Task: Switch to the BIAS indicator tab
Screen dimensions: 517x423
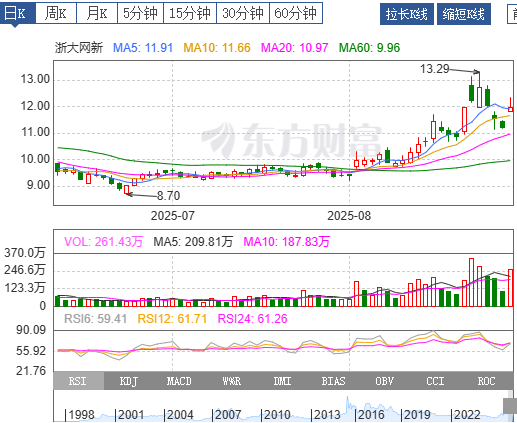Action: point(333,381)
